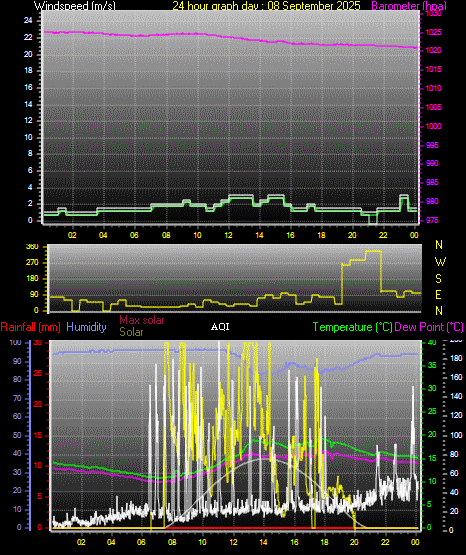Click the 20 hour label under bottom graph

coord(354,542)
